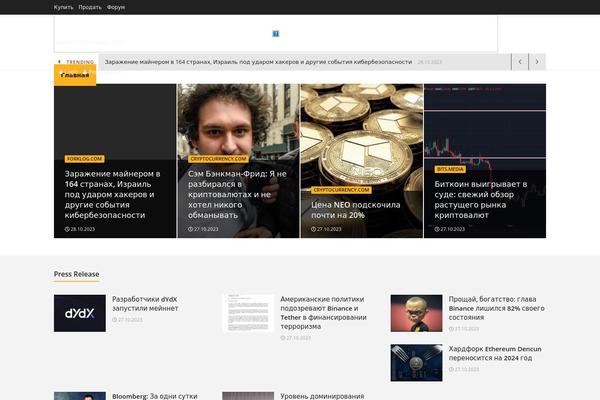Open trending headline about Заражение майнером

[258, 62]
